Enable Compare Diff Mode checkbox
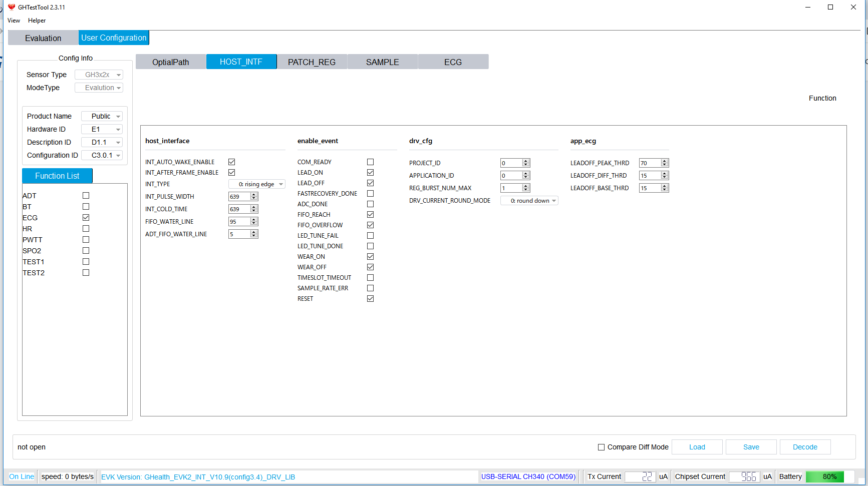 (601, 447)
